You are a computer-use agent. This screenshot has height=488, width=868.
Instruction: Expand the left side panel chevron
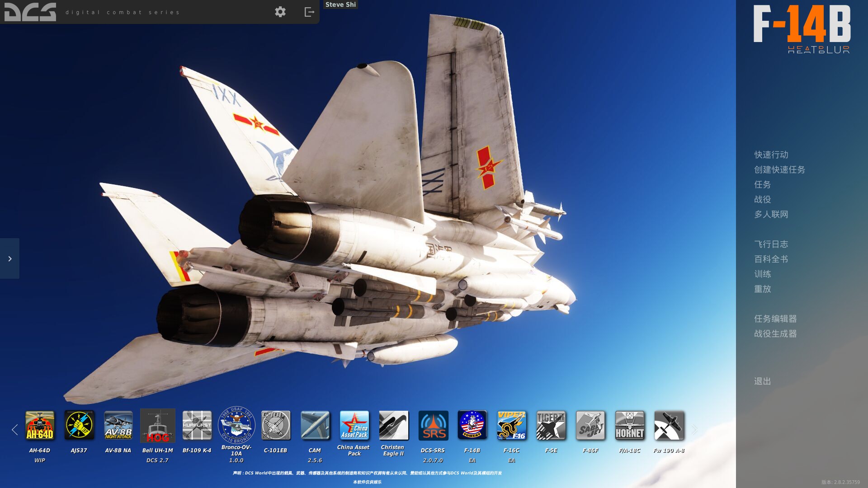point(9,258)
